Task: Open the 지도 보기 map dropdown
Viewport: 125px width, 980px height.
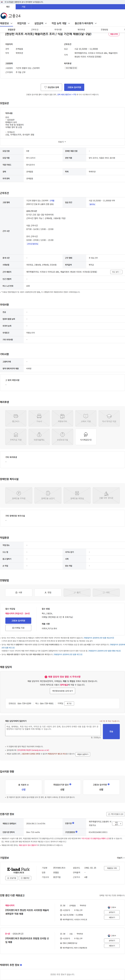Action: coord(116,272)
